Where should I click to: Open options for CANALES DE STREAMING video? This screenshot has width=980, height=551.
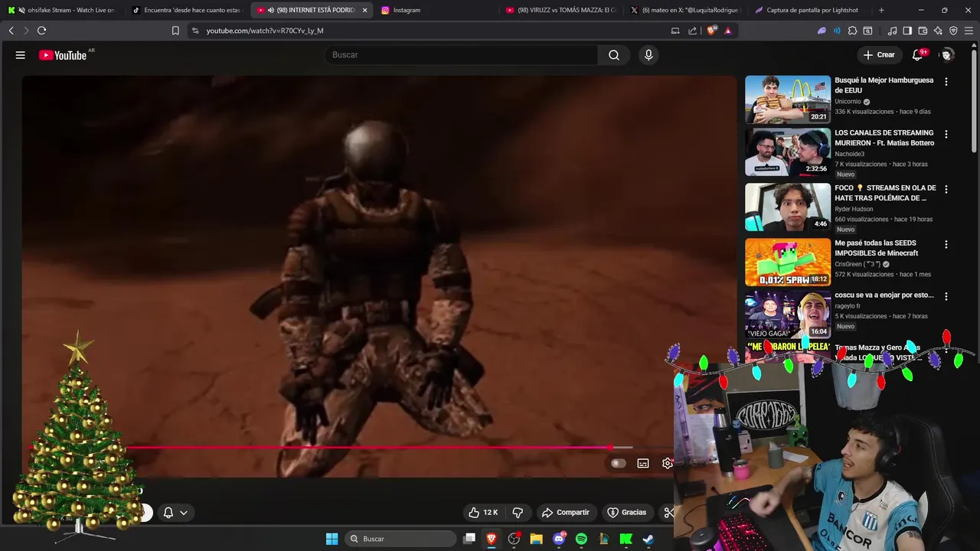click(946, 134)
